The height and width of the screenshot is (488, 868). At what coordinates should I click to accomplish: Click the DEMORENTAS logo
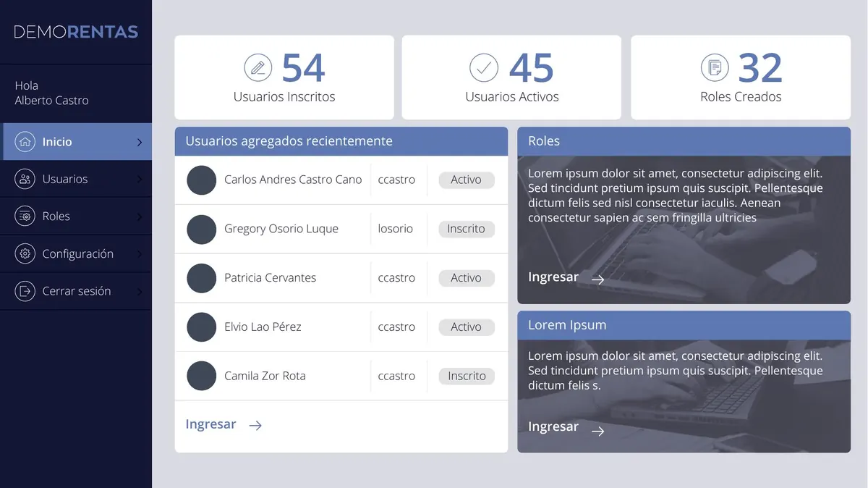(76, 32)
